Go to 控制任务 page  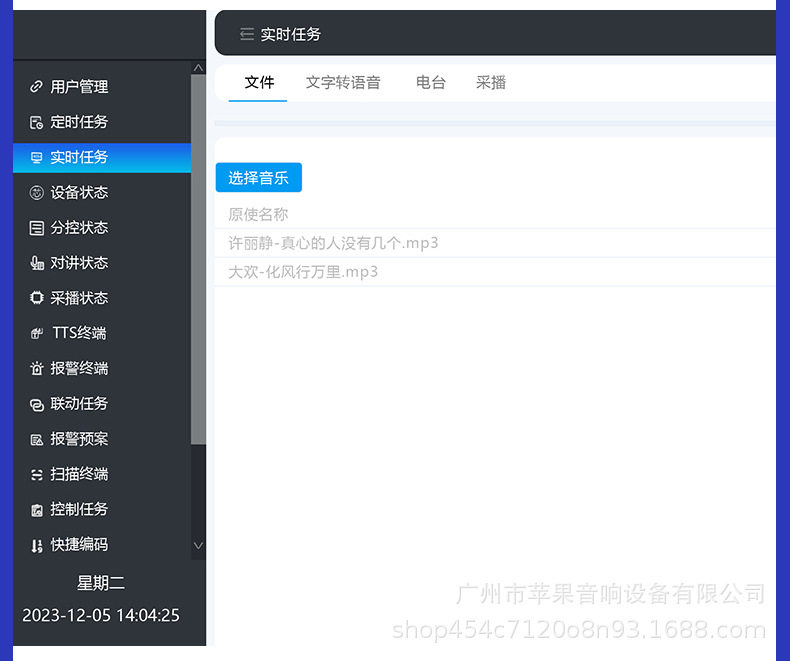pyautogui.click(x=102, y=509)
